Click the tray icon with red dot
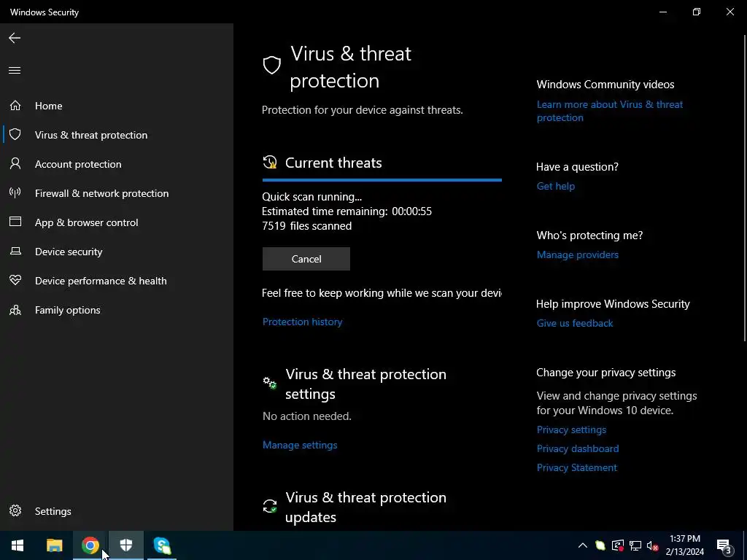The height and width of the screenshot is (560, 747). [x=617, y=545]
